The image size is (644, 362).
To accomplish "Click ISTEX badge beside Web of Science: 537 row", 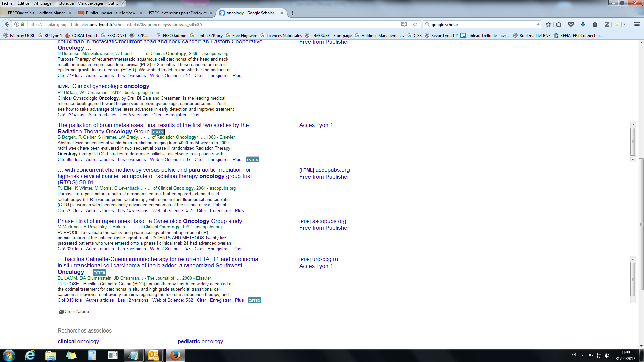I will point(252,160).
